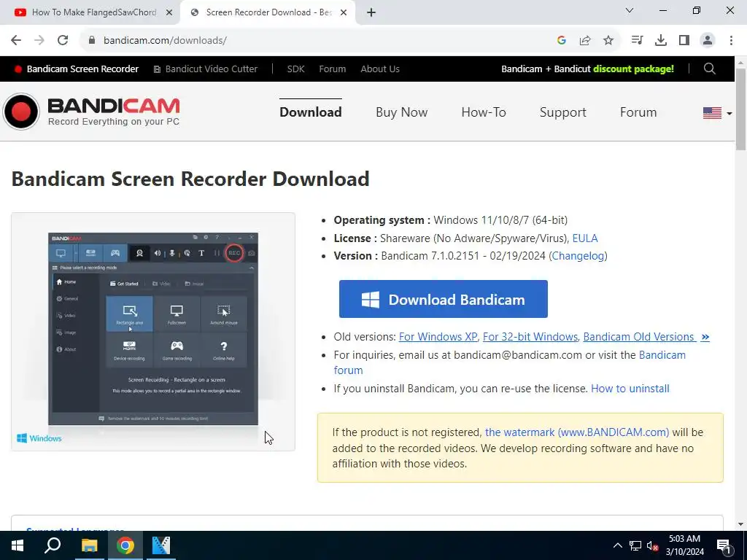The width and height of the screenshot is (747, 560).
Task: Click the browser forward arrow
Action: [x=39, y=40]
